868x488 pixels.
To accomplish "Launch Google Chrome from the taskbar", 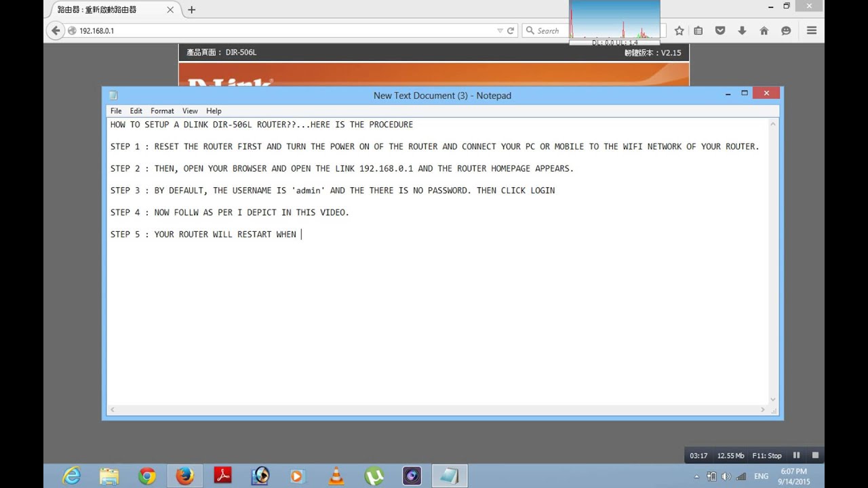I will click(146, 476).
